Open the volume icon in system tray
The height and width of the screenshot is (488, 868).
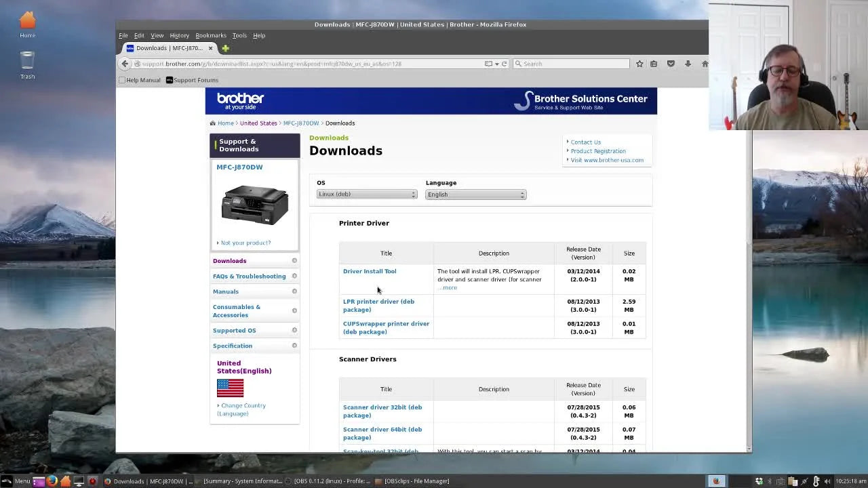pos(829,481)
